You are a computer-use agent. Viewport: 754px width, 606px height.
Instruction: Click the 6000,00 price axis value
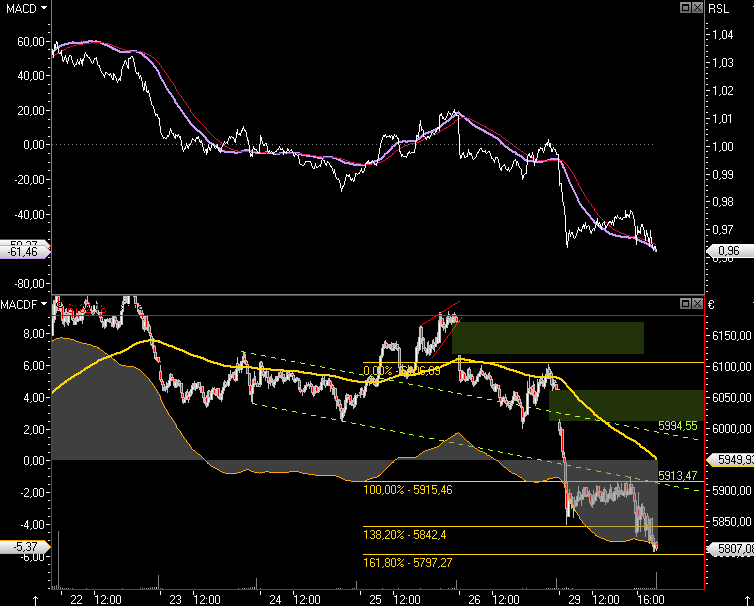click(731, 429)
